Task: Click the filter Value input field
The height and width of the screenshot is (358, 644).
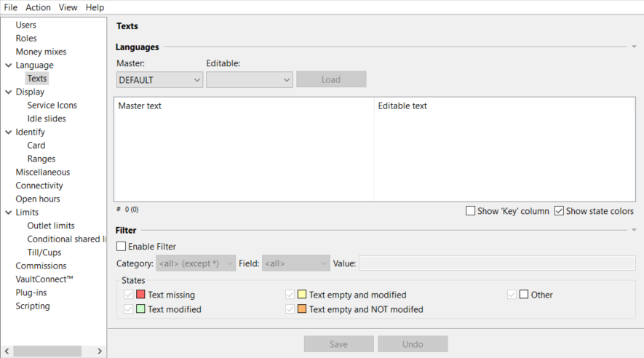Action: coord(496,263)
